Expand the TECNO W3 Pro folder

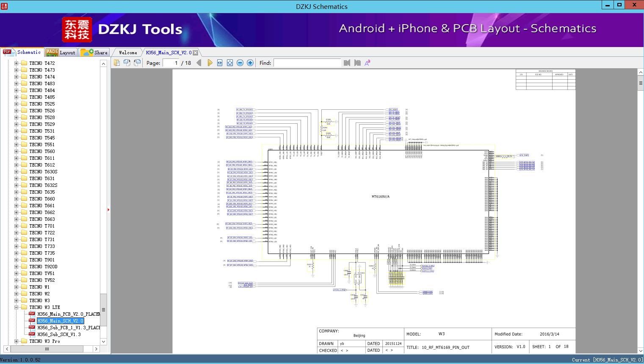click(16, 341)
